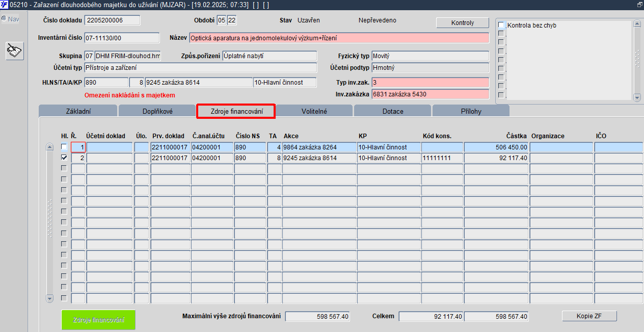Screen dimensions: 644x332
Task: Click the restore window icon at top right
Action: tap(639, 5)
